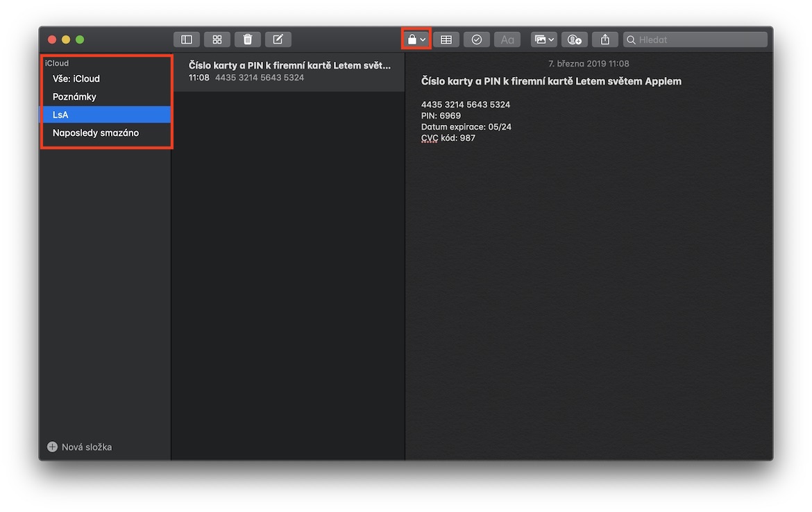Screen dimensions: 812x512
Task: Add a checklist to the note
Action: 476,40
